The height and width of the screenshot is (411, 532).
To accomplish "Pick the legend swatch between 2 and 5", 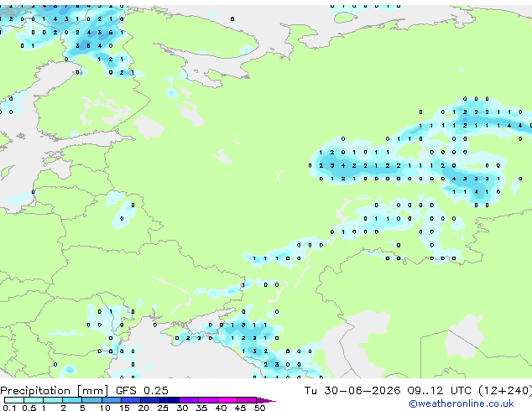I will coord(72,400).
